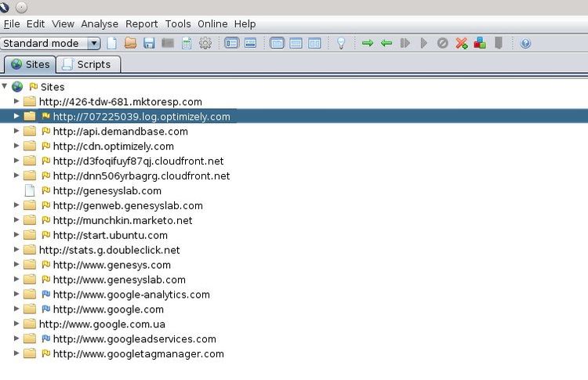Select http://www.genesyslab.com tree entry

coord(119,280)
